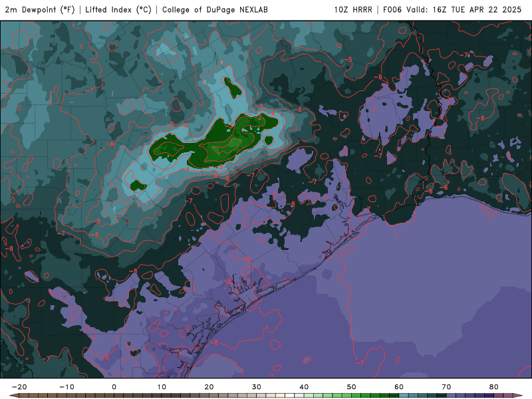The height and width of the screenshot is (399, 532).
Task: Click the 20 tick label on color scale
Action: [209, 387]
